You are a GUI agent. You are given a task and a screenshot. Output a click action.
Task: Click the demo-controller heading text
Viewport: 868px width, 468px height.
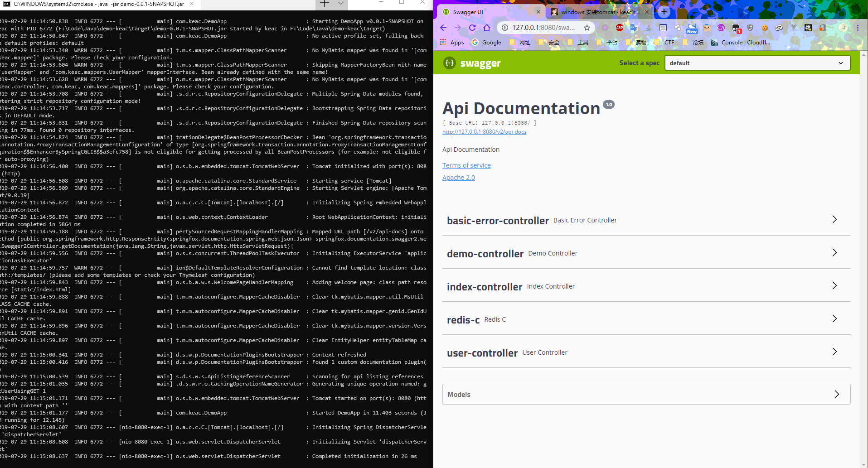pos(485,254)
